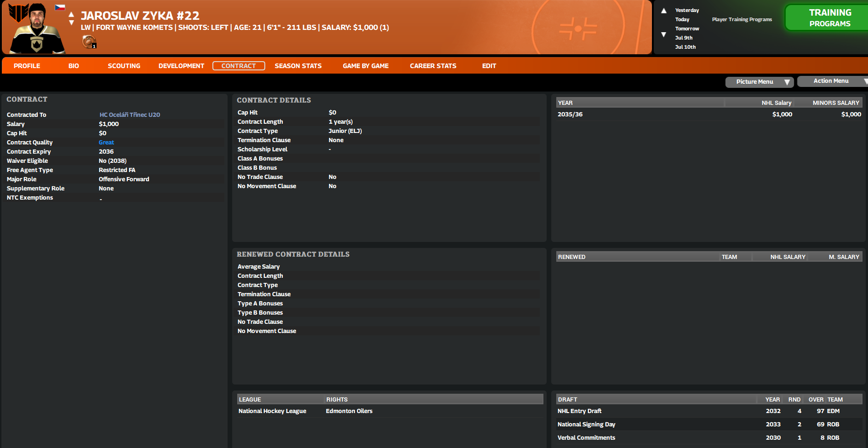Sort contract years by NHL Salary column

(x=776, y=103)
